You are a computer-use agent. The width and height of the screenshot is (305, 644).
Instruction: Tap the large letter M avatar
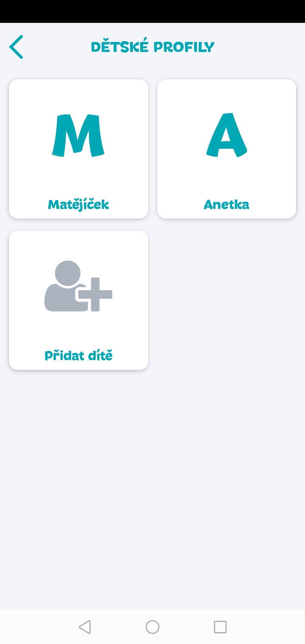point(78,135)
